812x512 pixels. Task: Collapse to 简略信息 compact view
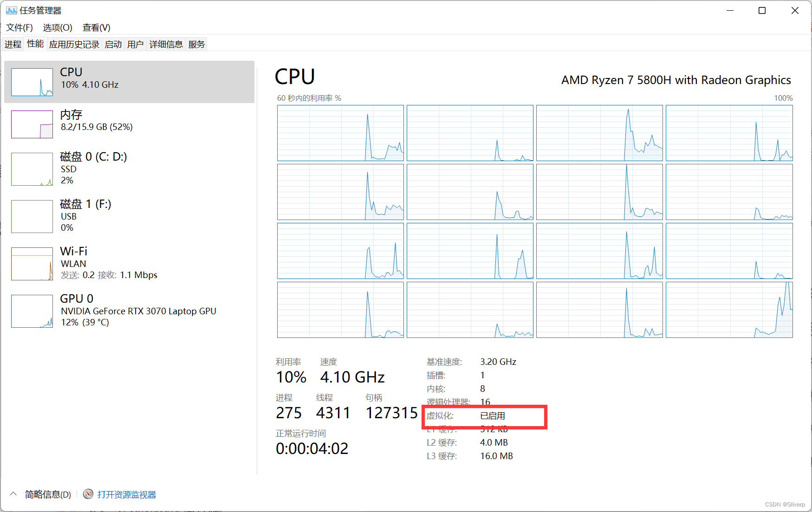(46, 494)
